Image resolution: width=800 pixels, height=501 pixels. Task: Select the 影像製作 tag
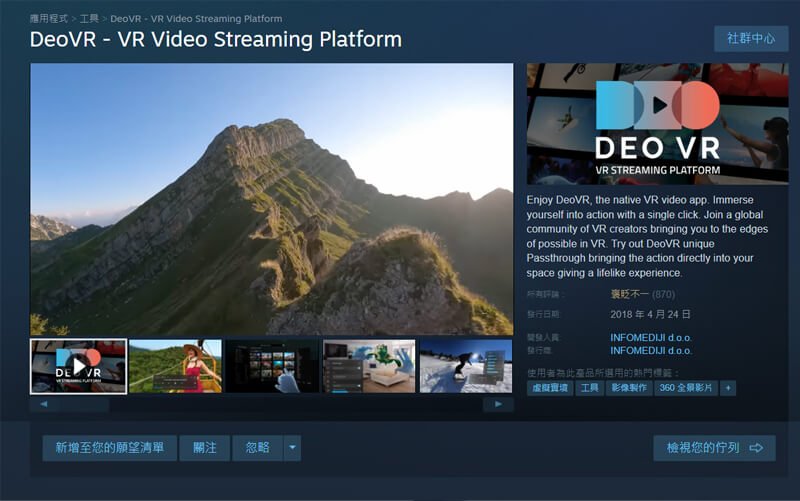coord(629,388)
